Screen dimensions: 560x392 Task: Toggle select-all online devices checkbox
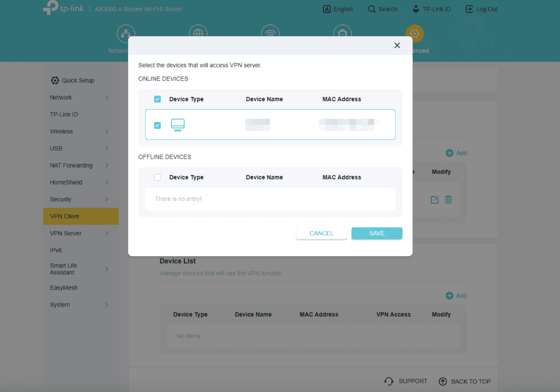(x=157, y=99)
